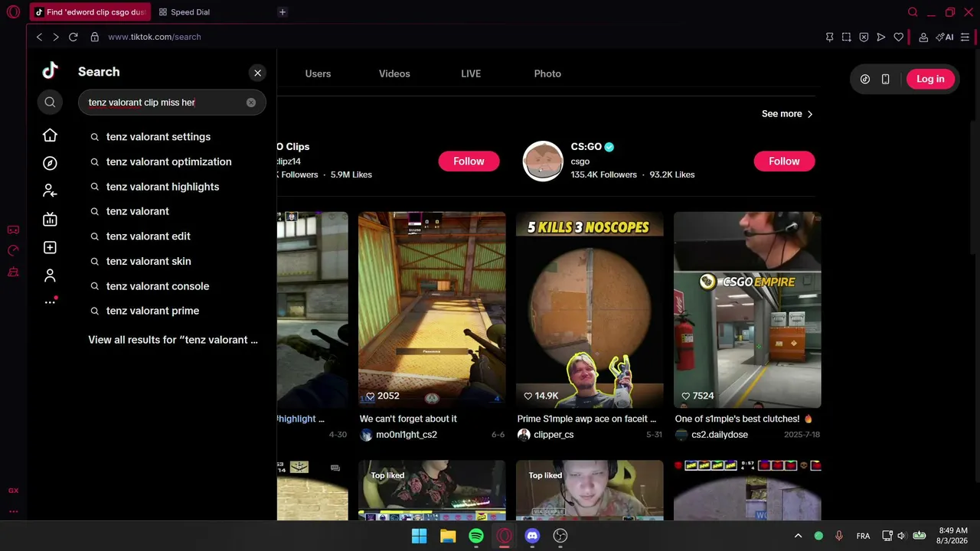Image resolution: width=980 pixels, height=551 pixels.
Task: Open the More three-dots menu in sidebar
Action: point(50,302)
